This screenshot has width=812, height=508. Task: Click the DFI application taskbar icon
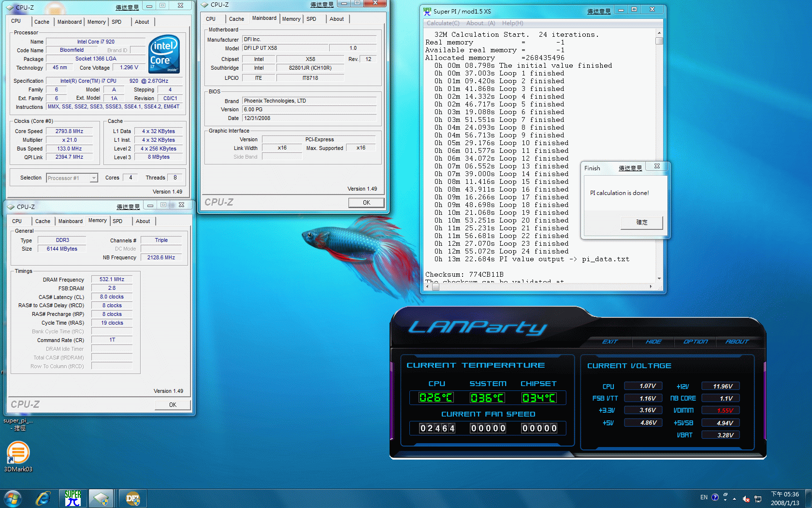[132, 498]
